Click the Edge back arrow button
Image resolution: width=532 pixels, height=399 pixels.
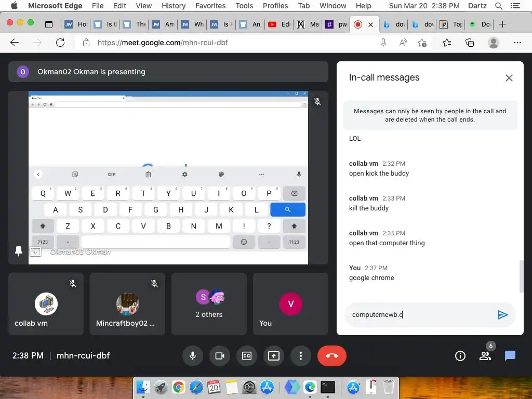pyautogui.click(x=14, y=43)
